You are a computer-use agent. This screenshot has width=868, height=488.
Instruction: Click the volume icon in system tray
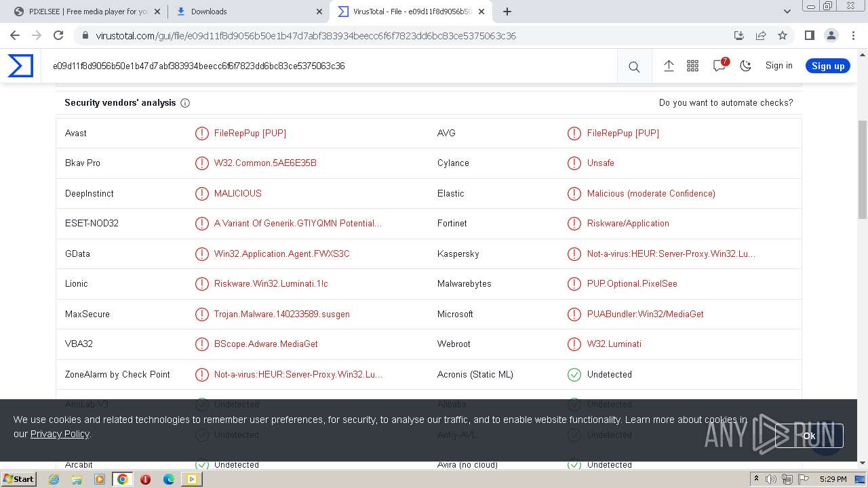tap(771, 479)
